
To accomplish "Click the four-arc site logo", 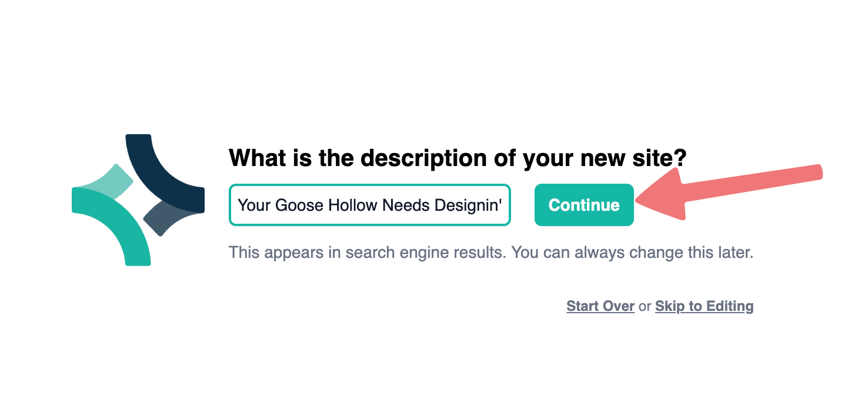I will coord(138,200).
